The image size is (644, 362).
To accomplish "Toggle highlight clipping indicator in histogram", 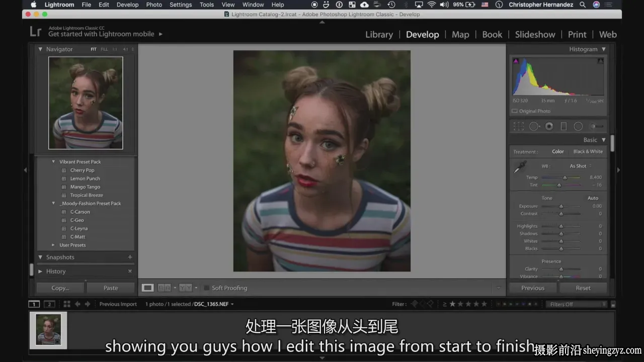I will (x=600, y=61).
